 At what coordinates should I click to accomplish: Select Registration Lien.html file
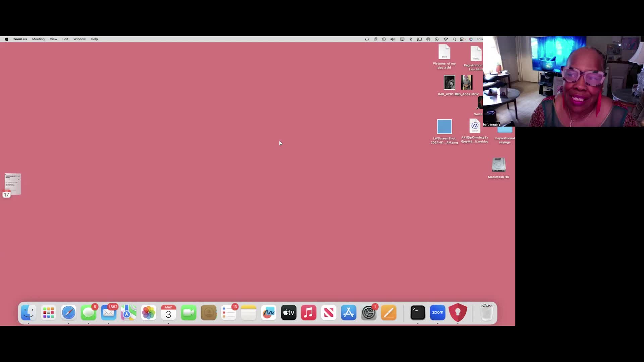point(474,58)
